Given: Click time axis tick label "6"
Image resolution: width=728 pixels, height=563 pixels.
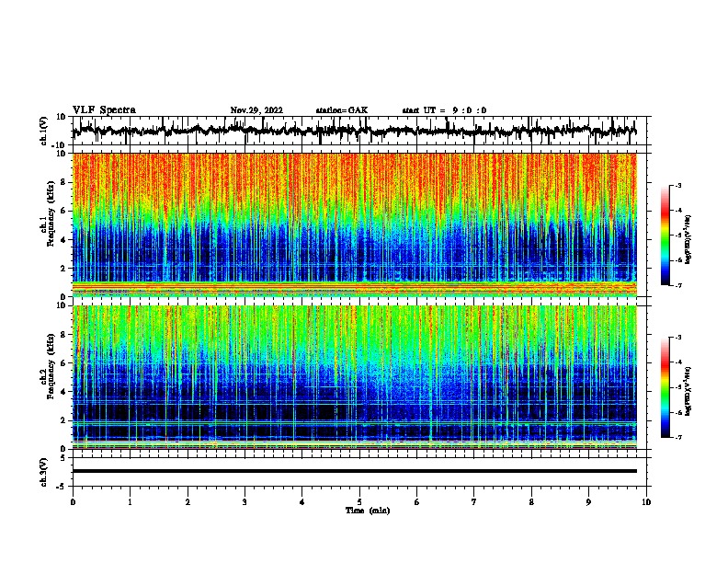Looking at the screenshot, I should (417, 502).
